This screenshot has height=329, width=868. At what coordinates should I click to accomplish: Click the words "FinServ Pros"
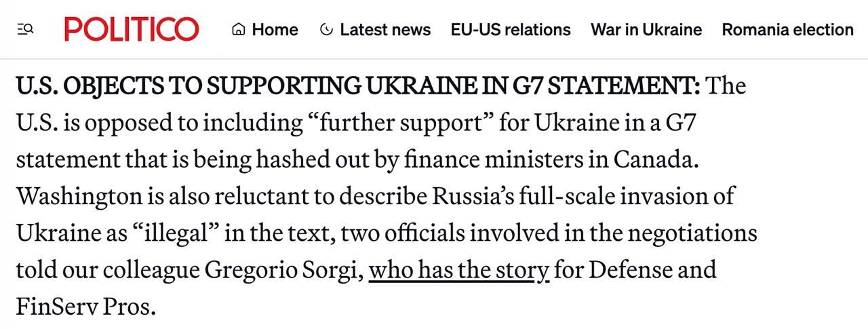(85, 307)
